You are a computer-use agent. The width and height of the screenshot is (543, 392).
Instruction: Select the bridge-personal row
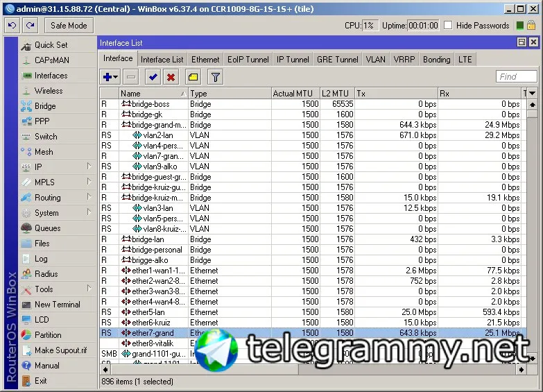tap(313, 250)
